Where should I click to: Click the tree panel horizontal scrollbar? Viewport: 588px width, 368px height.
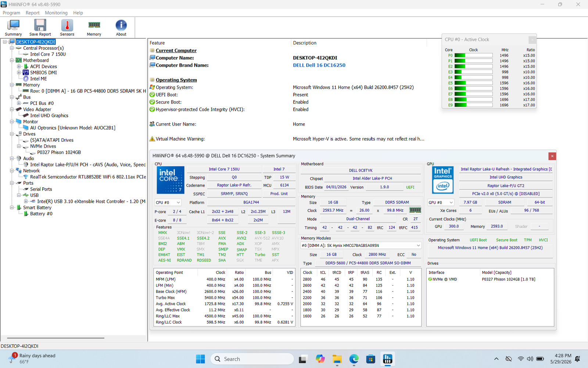point(55,338)
